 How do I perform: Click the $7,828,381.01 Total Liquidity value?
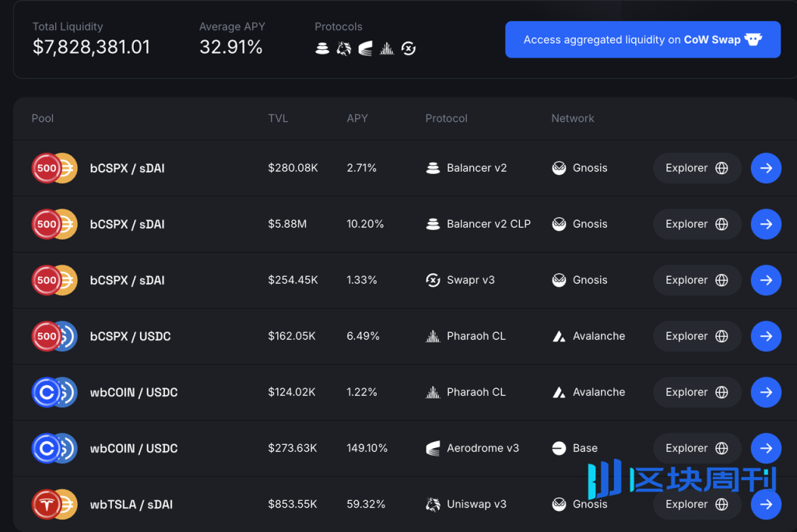click(x=92, y=47)
